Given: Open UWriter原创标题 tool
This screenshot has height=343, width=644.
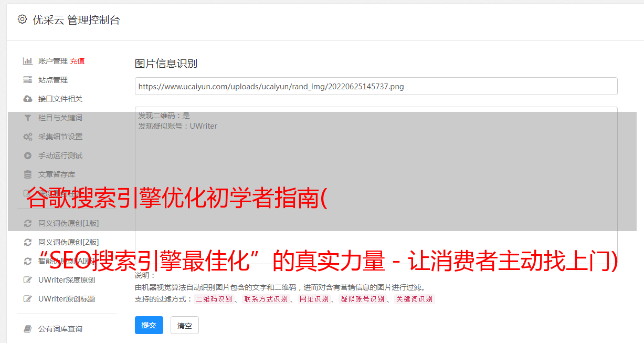Looking at the screenshot, I should tap(67, 299).
